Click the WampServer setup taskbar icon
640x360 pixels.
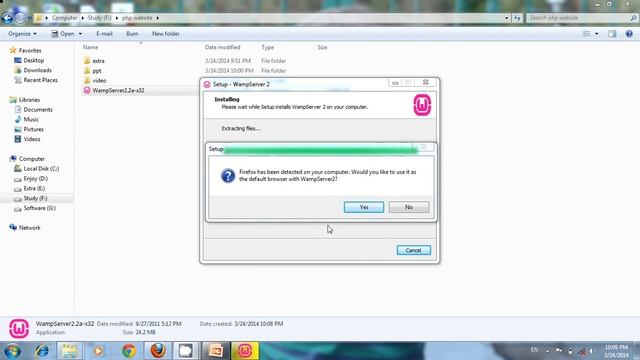[x=245, y=351]
